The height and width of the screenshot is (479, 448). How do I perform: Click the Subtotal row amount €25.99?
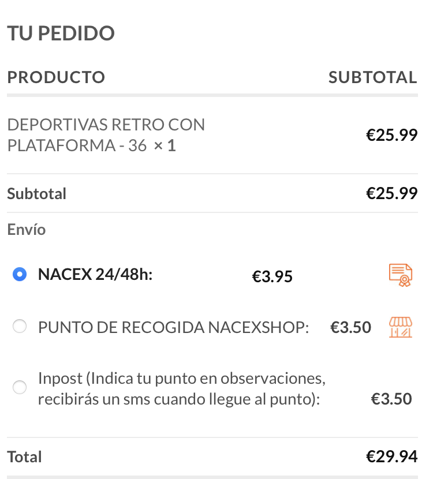(x=391, y=193)
